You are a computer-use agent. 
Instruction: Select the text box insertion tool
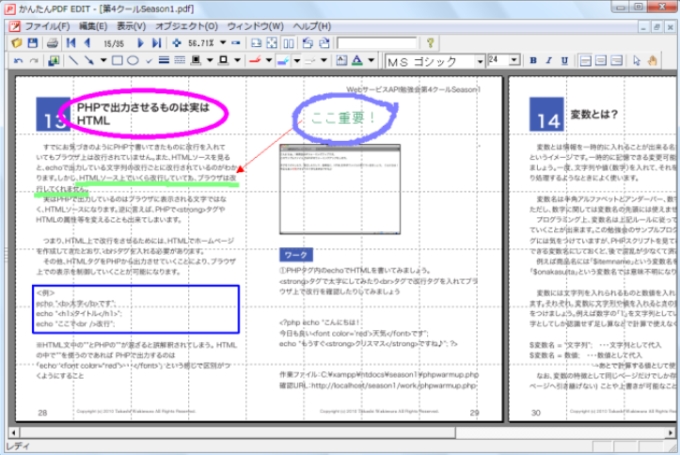point(342,61)
